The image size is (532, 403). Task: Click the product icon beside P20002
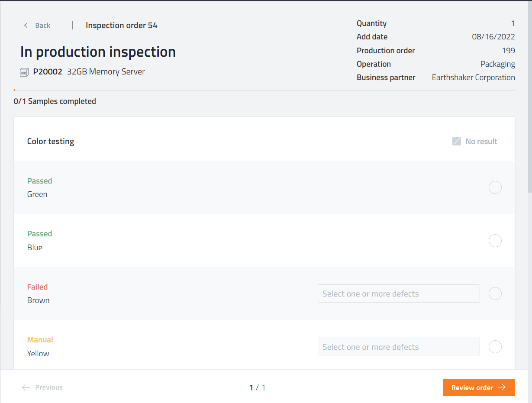25,72
